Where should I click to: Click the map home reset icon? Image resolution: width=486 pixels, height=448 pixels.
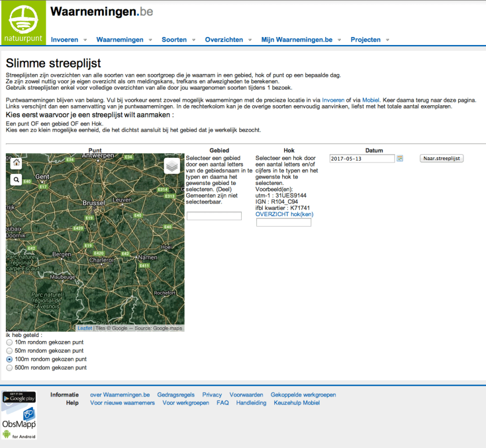click(x=16, y=162)
